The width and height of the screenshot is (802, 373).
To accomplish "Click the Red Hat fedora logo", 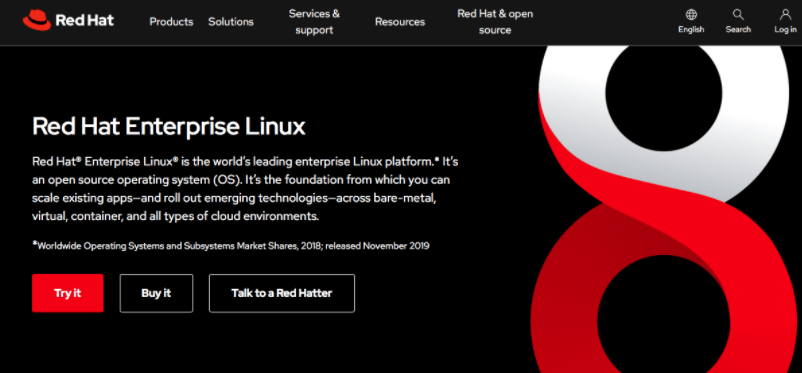I will point(36,21).
